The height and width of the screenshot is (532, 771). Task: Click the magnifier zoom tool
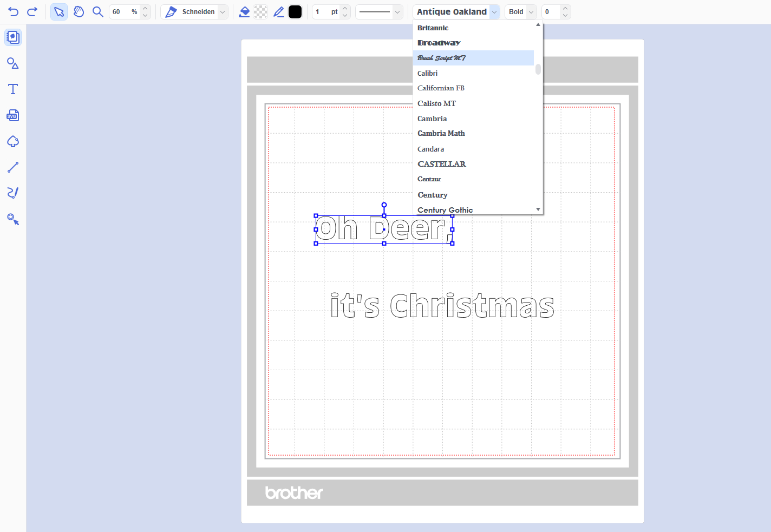tap(97, 12)
